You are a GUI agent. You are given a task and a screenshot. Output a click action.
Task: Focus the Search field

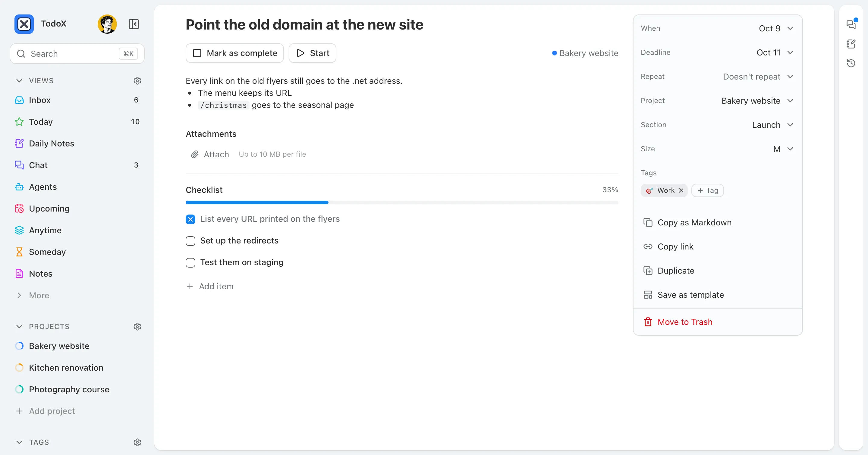pos(77,54)
